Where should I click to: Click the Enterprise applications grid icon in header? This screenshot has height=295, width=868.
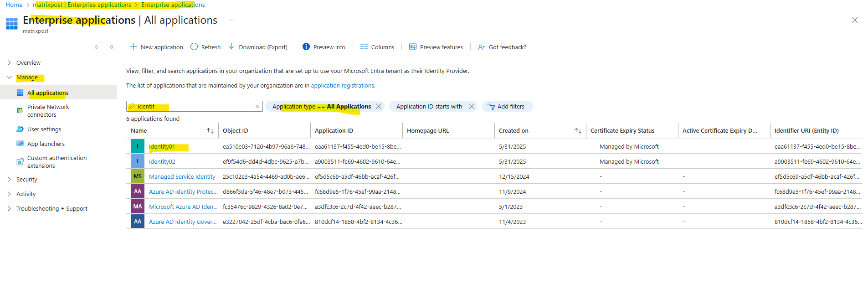[x=12, y=23]
